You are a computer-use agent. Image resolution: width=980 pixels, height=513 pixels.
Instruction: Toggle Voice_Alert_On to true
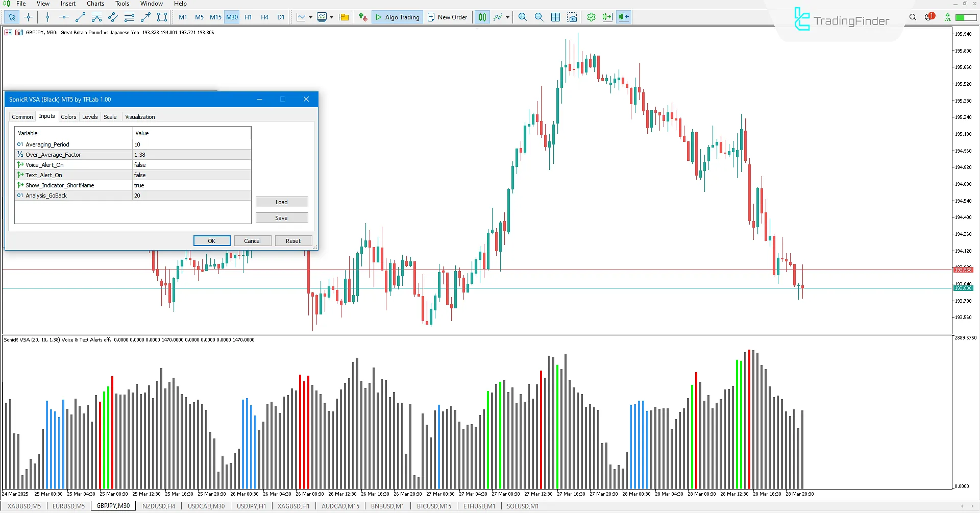click(191, 164)
